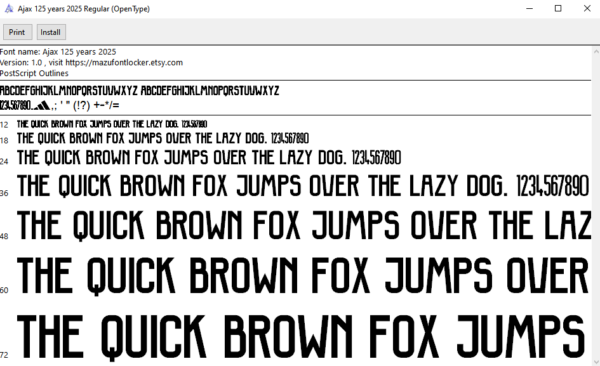Click the size 72 label

point(4,355)
